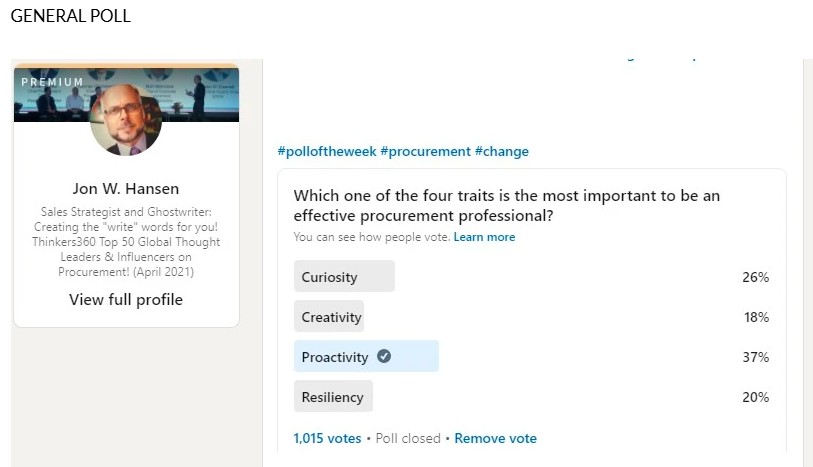Open the #change hashtag
This screenshot has width=813, height=467.
tap(502, 152)
